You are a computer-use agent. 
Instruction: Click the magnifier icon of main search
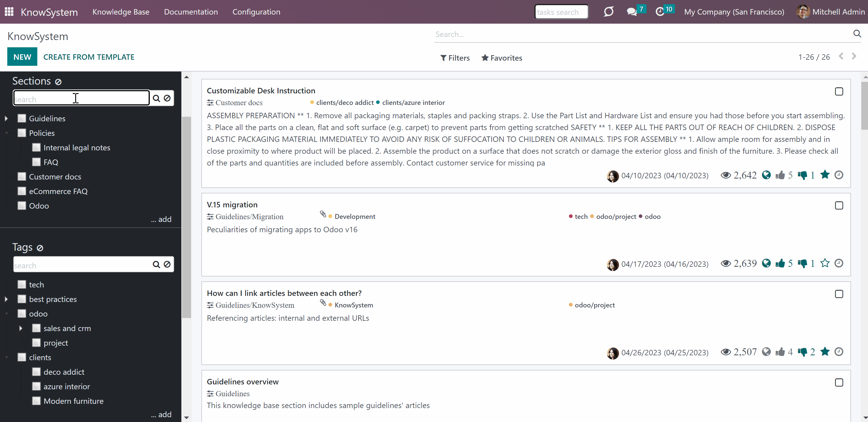click(x=857, y=34)
